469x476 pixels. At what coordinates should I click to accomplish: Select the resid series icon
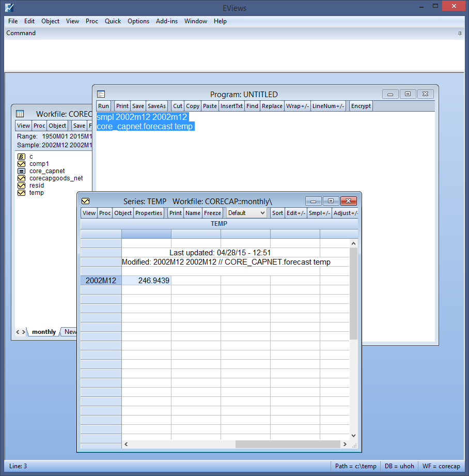pyautogui.click(x=21, y=186)
